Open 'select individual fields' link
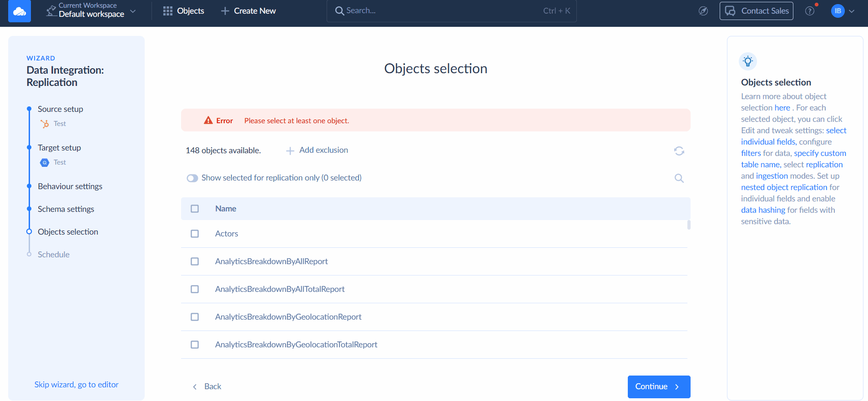The height and width of the screenshot is (401, 868). click(794, 136)
